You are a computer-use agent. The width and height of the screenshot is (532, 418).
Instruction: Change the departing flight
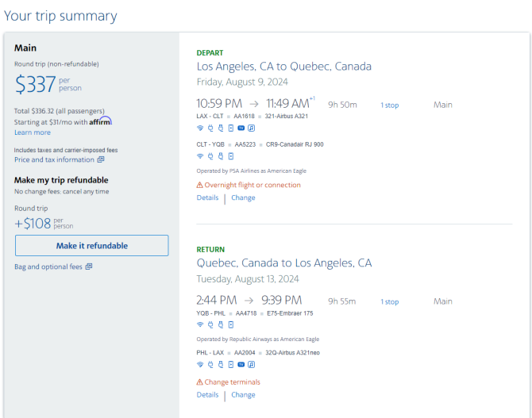(243, 197)
